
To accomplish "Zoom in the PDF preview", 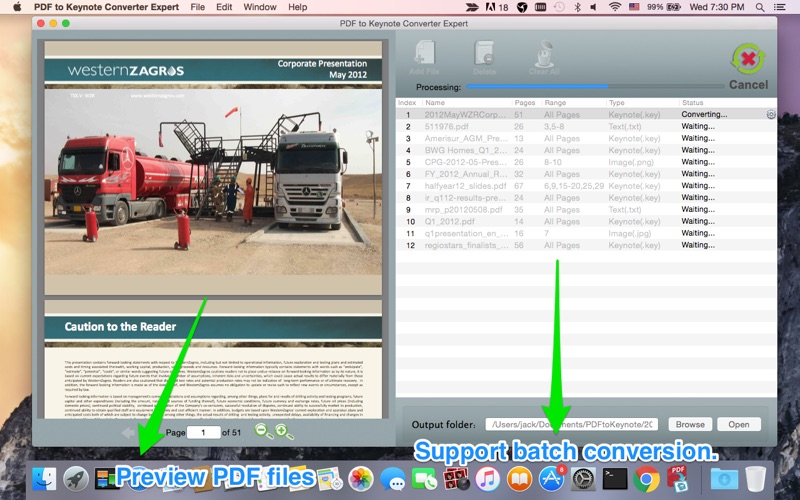I will pyautogui.click(x=284, y=432).
